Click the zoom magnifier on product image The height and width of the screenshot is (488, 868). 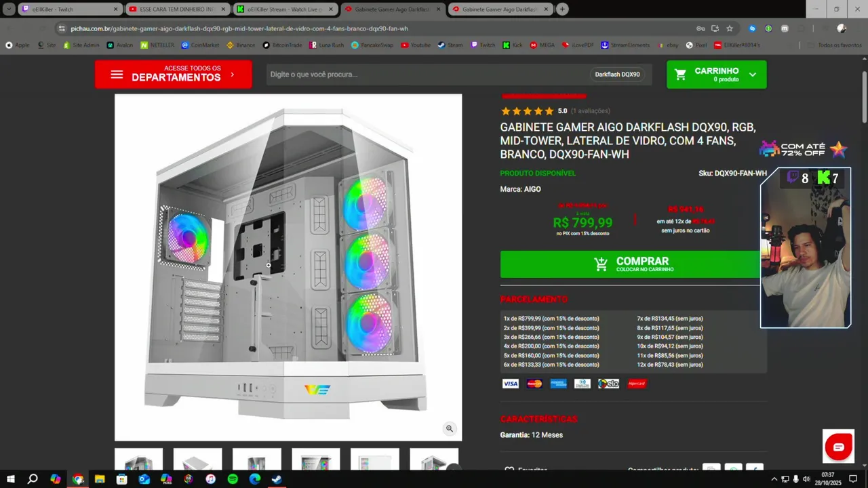pos(449,428)
